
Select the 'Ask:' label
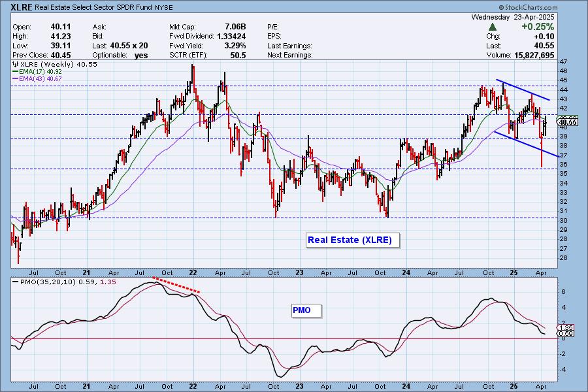(99, 27)
